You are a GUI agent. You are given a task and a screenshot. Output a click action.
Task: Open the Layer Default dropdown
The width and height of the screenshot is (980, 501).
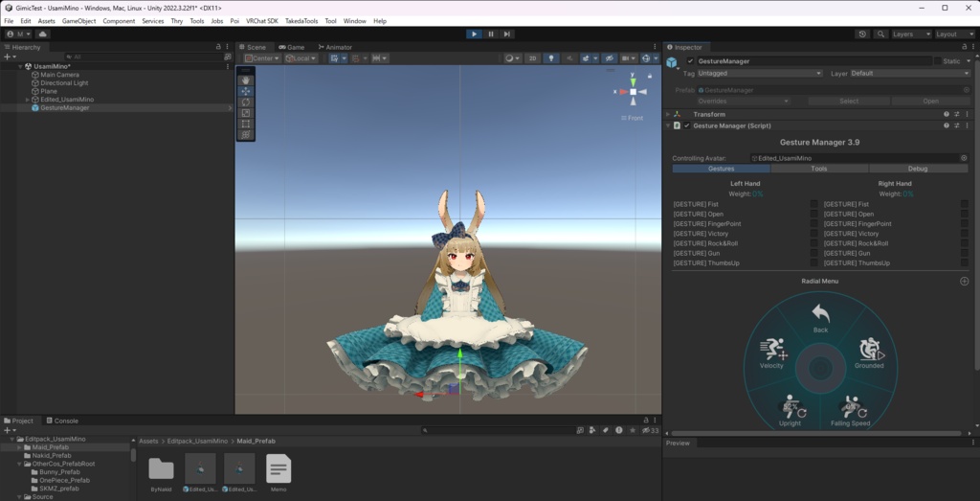tap(909, 73)
